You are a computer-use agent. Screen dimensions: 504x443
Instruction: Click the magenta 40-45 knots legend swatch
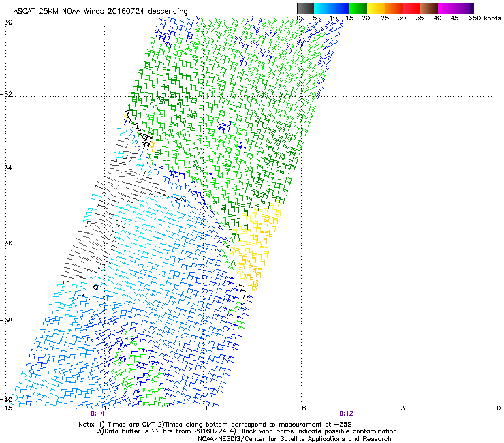coord(447,8)
